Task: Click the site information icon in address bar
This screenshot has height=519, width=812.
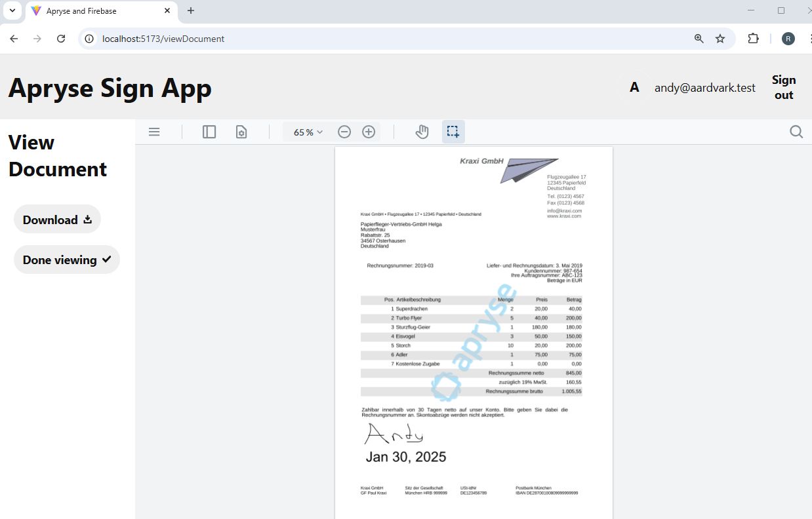Action: (x=90, y=39)
